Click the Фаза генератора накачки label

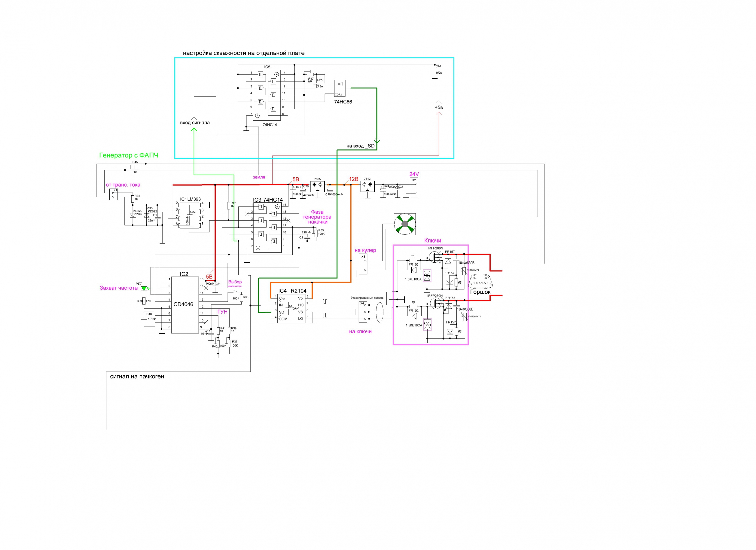point(317,217)
